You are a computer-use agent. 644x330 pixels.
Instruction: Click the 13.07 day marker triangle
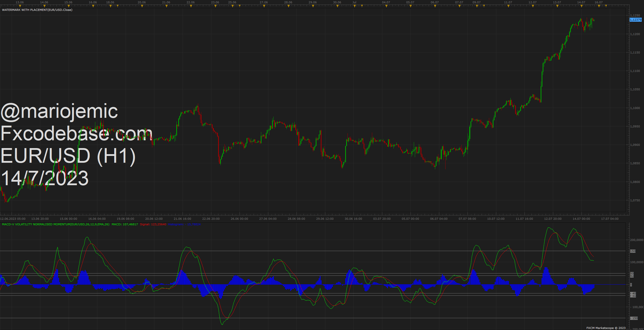pyautogui.click(x=557, y=6)
